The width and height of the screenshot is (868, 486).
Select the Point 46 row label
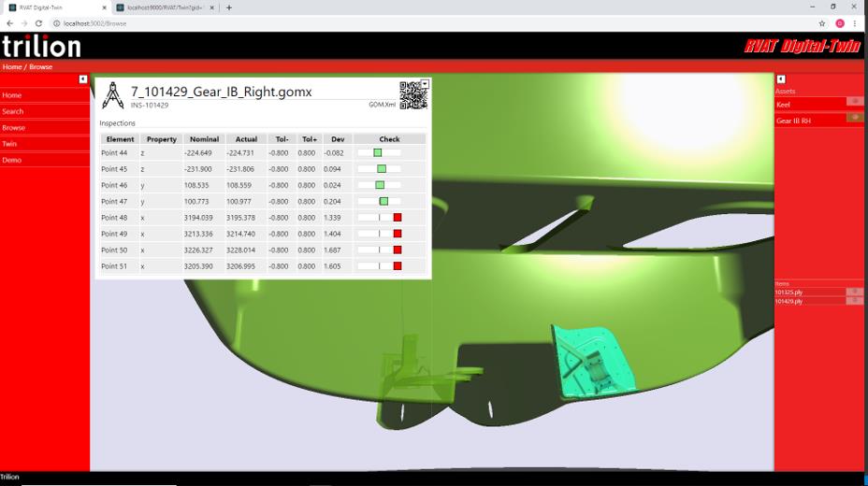(x=114, y=185)
